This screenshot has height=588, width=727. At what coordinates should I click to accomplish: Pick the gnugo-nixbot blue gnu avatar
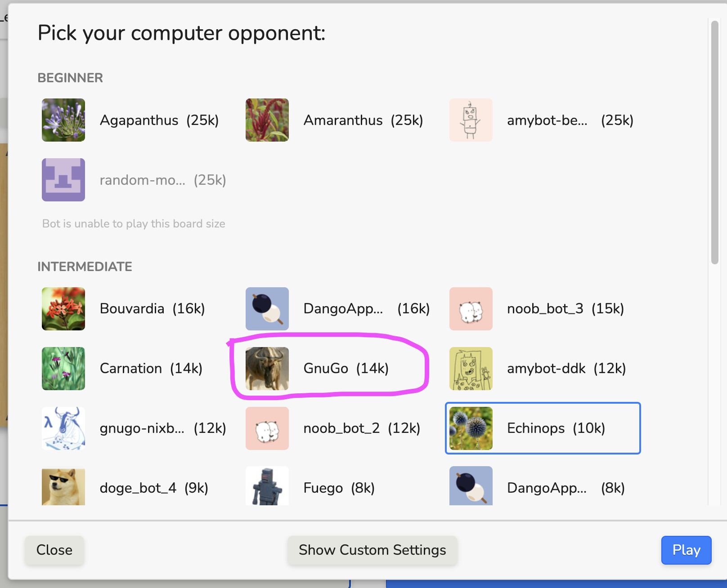tap(63, 428)
